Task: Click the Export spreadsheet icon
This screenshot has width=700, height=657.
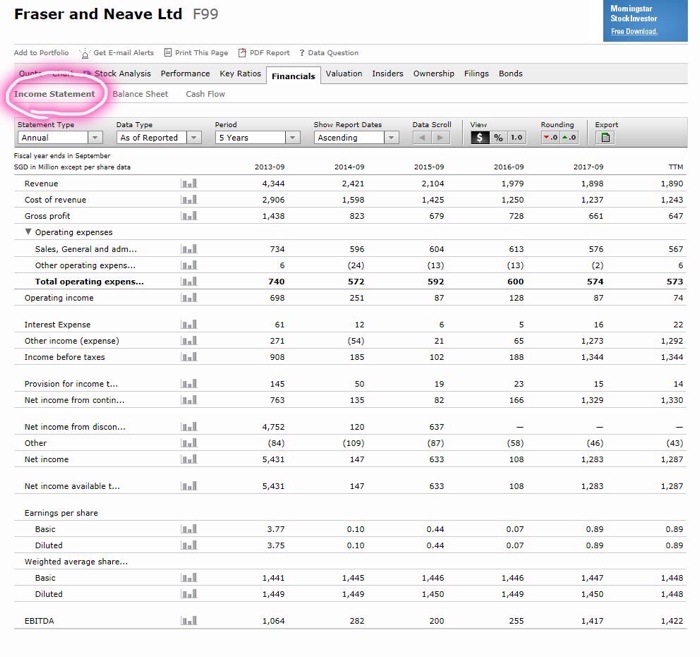Action: pyautogui.click(x=605, y=137)
